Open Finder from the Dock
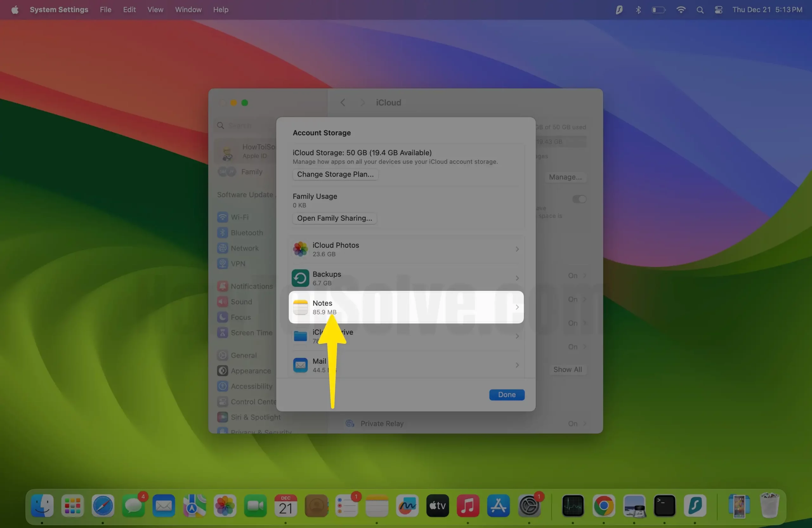This screenshot has width=812, height=528. tap(42, 505)
